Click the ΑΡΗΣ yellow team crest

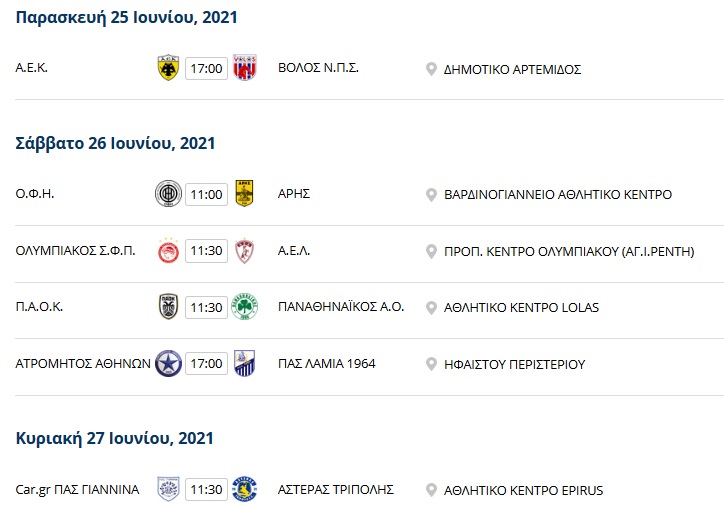244,193
